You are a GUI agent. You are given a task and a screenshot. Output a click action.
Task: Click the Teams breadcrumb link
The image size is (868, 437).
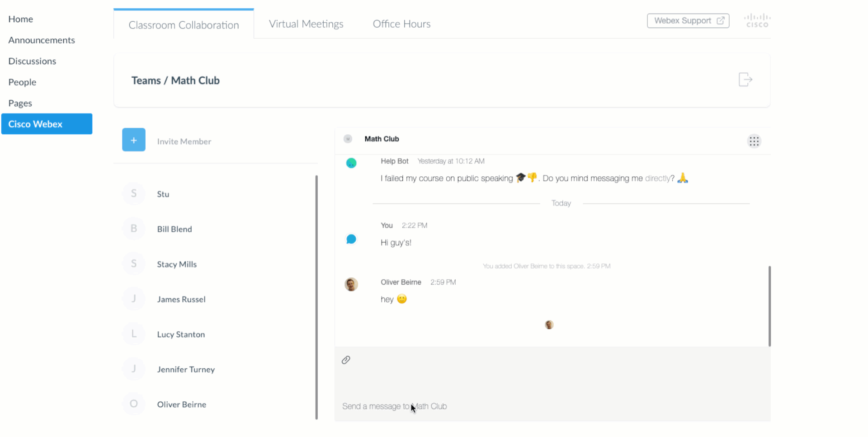pos(146,80)
